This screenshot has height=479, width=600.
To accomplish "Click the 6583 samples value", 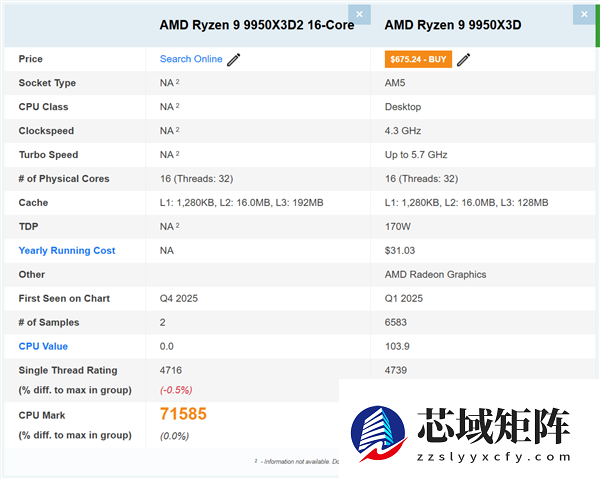I will click(396, 322).
